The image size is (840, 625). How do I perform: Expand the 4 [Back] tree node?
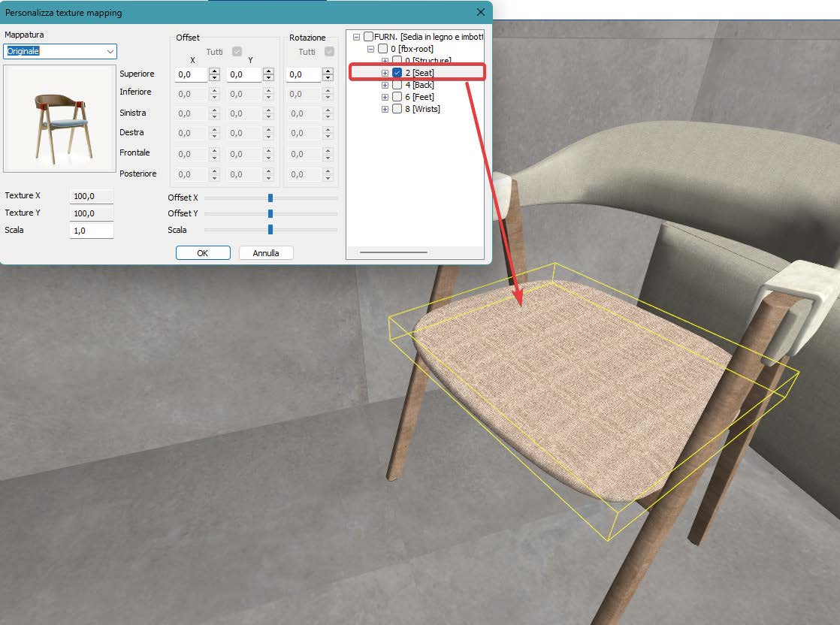pos(384,85)
